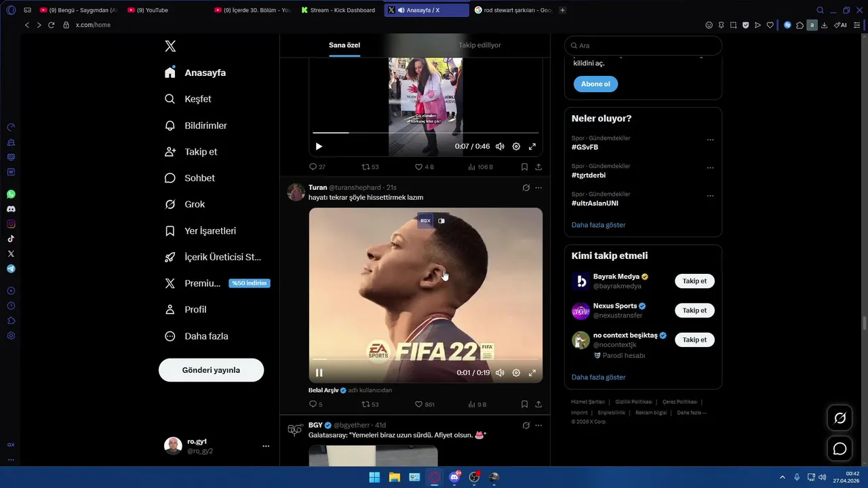Open Keşfet in the navigation menu
The height and width of the screenshot is (488, 868).
[188, 99]
